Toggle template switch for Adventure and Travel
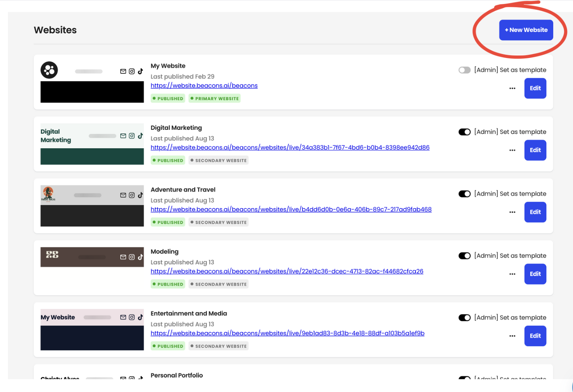This screenshot has height=392, width=573. click(x=464, y=194)
